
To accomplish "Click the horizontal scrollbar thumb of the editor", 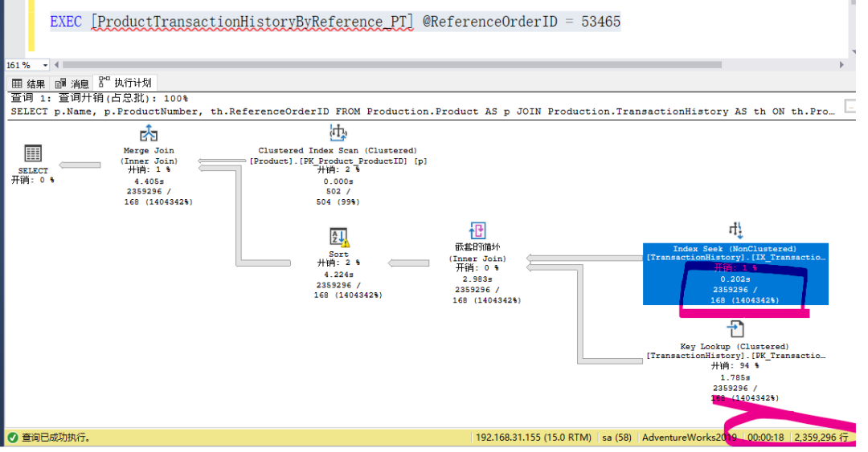I will click(392, 65).
